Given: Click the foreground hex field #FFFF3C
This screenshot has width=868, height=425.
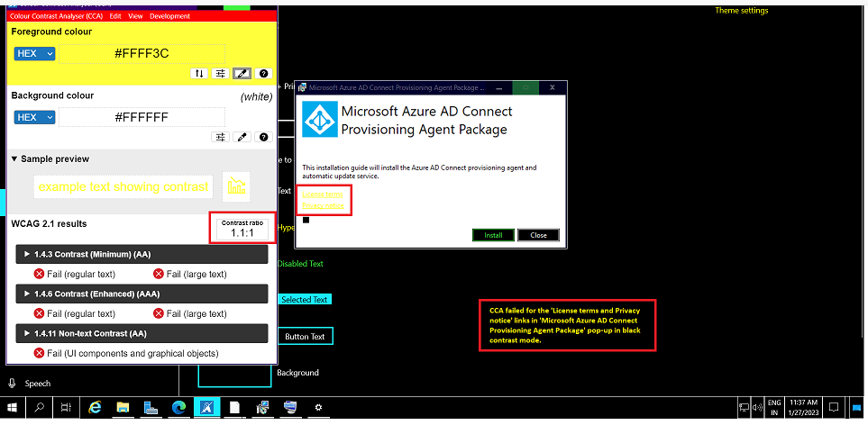Looking at the screenshot, I should (x=142, y=54).
